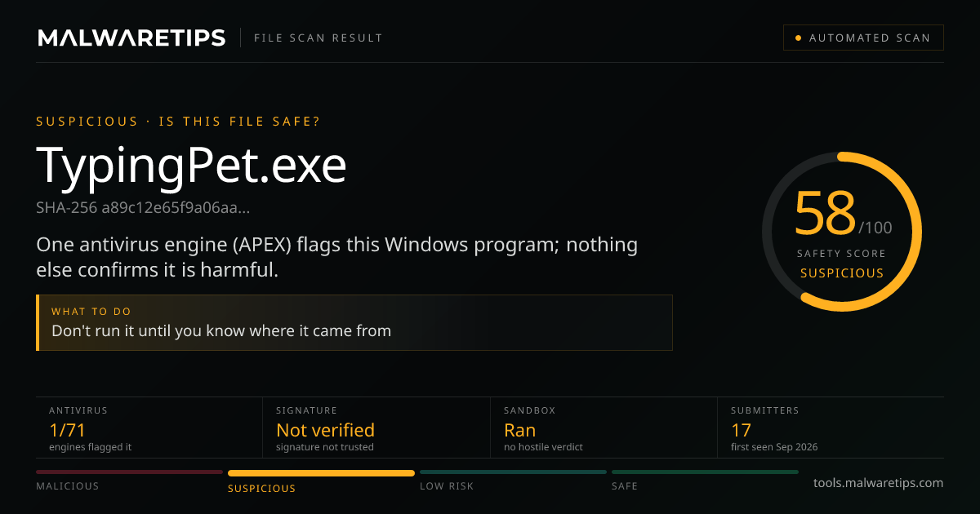Click the Automated Scan badge
Viewport: 980px width, 514px height.
click(x=863, y=38)
